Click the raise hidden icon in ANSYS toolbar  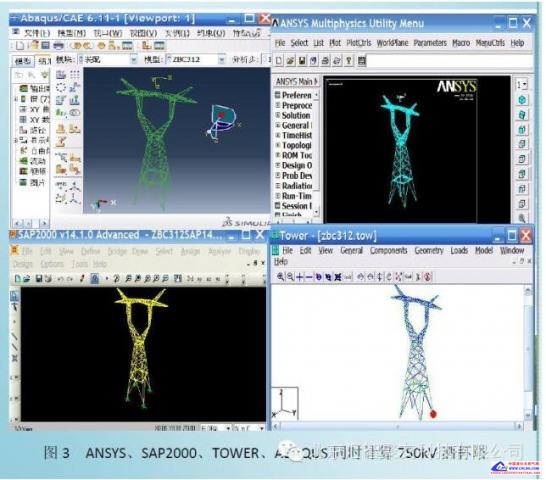361,61
